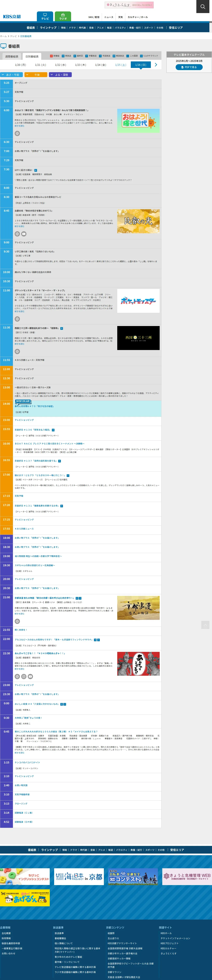The width and height of the screenshot is (212, 980).
Task: Jump to the よる・深夜 section
Action: click(60, 75)
